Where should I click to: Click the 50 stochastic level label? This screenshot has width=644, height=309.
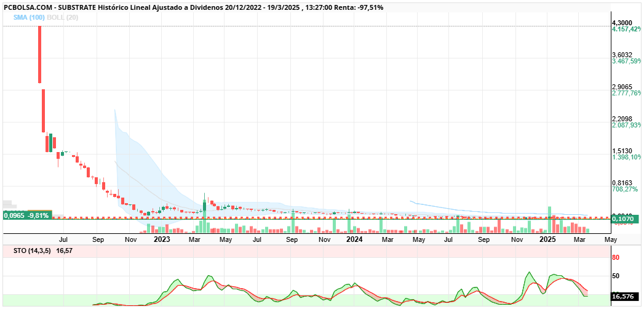616,276
